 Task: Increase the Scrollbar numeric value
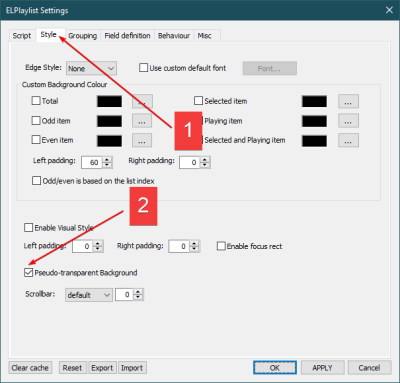click(x=138, y=292)
